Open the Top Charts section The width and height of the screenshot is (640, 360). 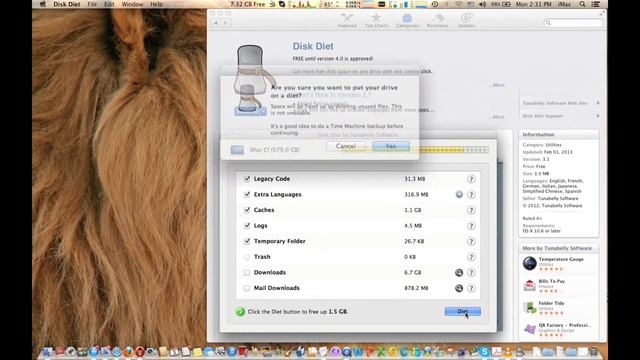point(376,20)
